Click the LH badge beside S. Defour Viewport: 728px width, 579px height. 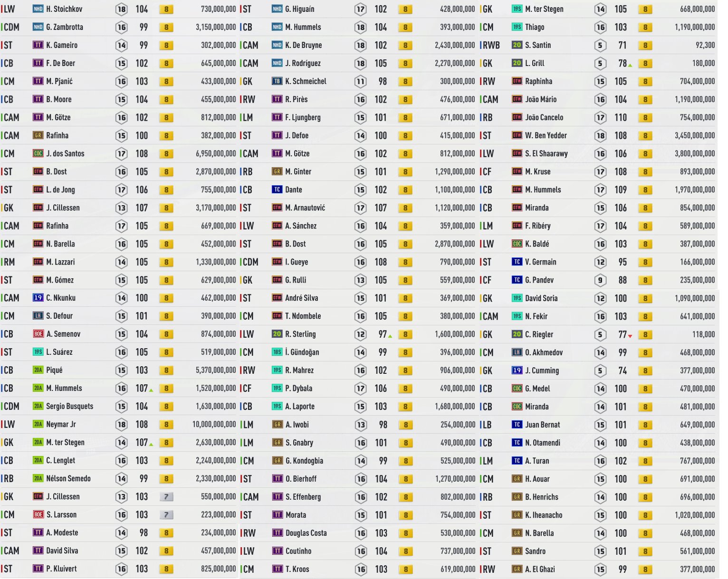38,316
